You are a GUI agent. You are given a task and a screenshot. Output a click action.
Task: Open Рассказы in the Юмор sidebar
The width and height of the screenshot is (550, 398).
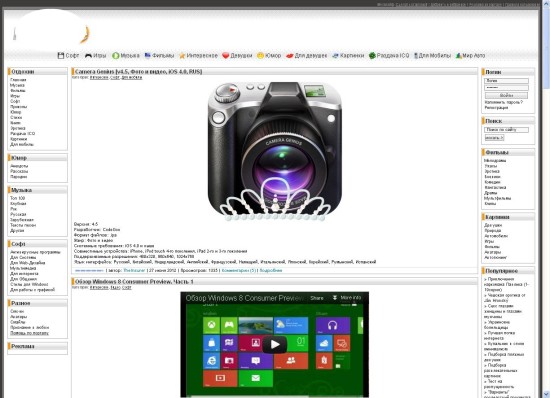tap(19, 171)
